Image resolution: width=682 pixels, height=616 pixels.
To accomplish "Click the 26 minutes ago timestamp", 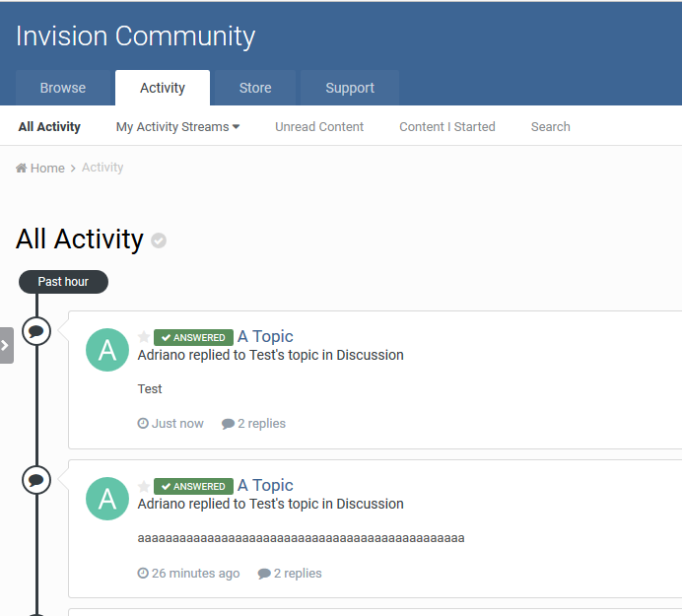I will coord(189,574).
